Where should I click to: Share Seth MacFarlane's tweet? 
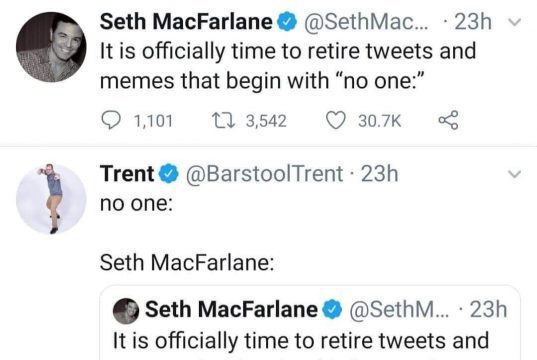click(448, 120)
